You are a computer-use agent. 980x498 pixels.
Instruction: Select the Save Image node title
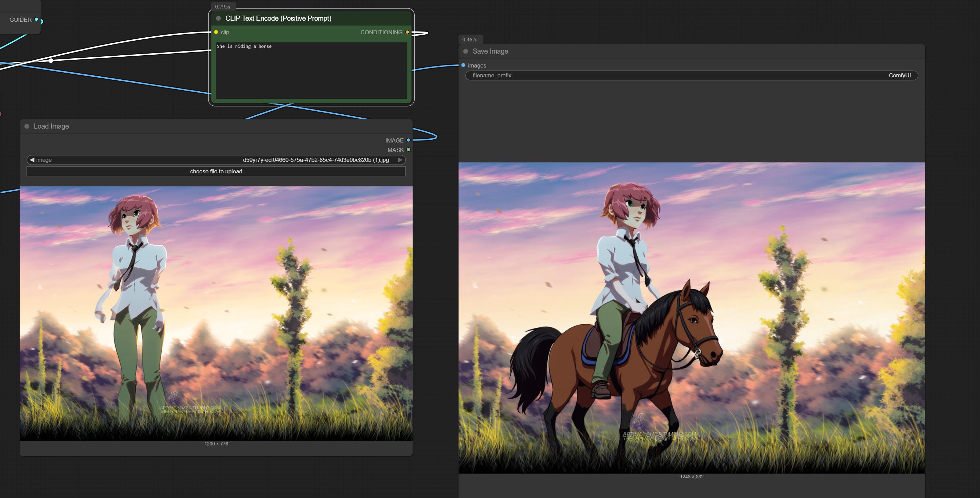[x=491, y=52]
